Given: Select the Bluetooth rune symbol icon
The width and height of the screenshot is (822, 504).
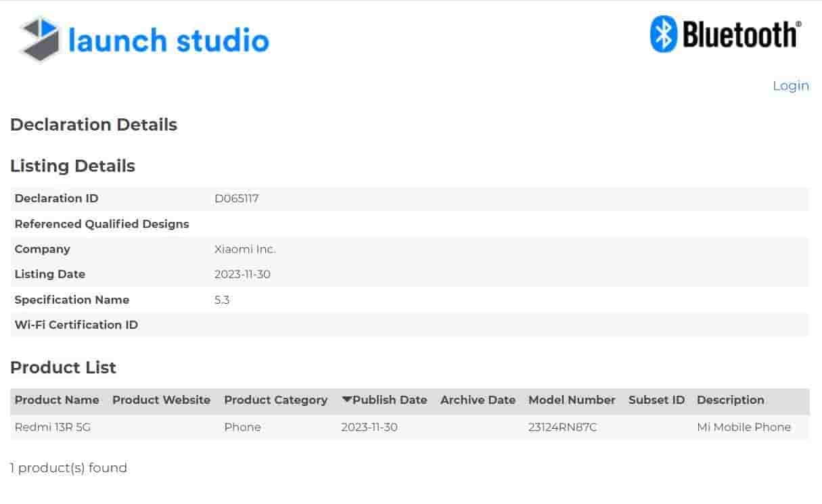Looking at the screenshot, I should pyautogui.click(x=666, y=34).
